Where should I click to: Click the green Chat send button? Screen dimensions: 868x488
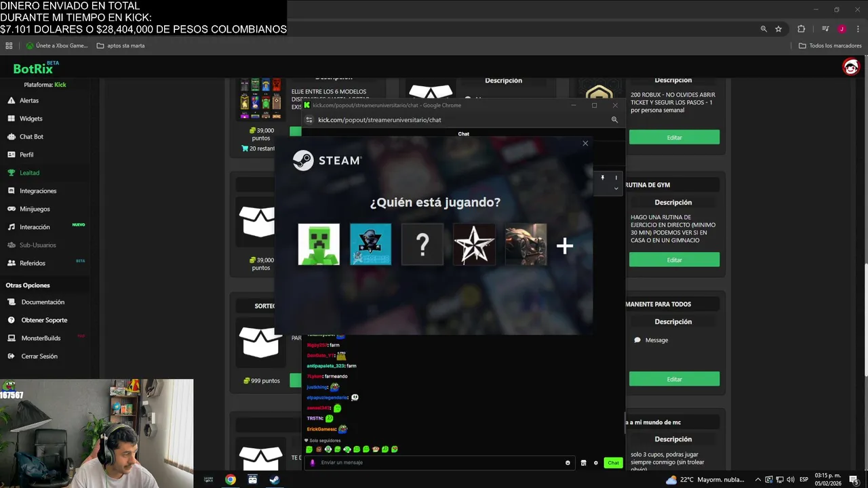coord(613,463)
